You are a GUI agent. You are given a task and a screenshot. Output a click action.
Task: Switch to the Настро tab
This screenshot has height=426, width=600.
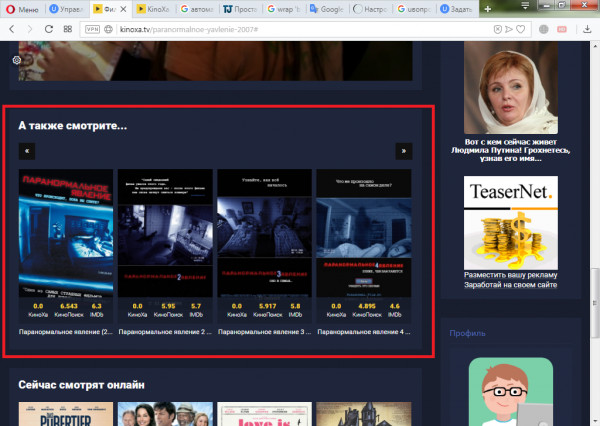370,9
